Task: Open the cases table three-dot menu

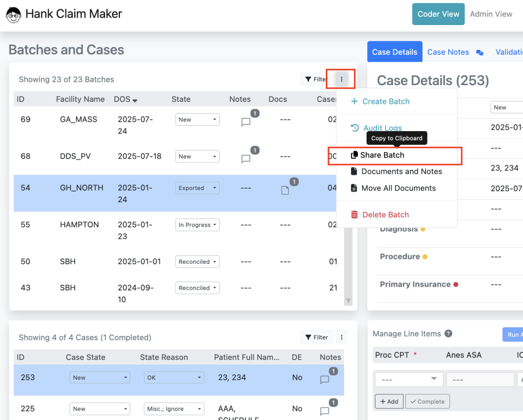Action: click(x=341, y=337)
